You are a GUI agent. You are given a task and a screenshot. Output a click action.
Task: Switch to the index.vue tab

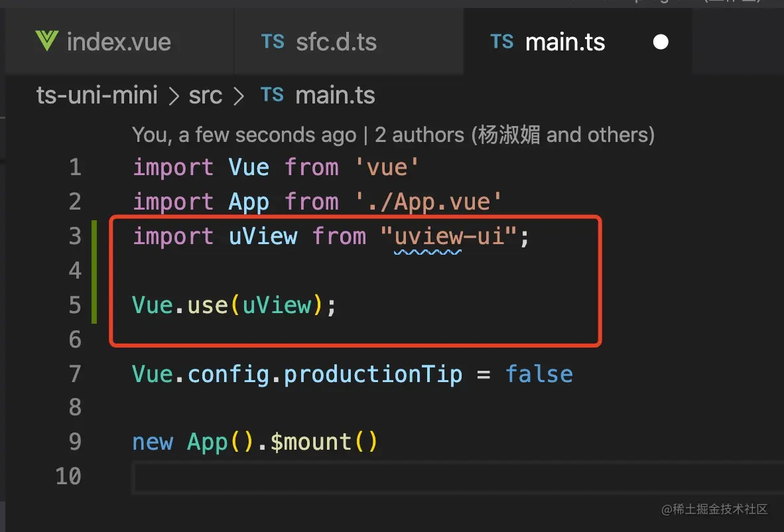[119, 42]
